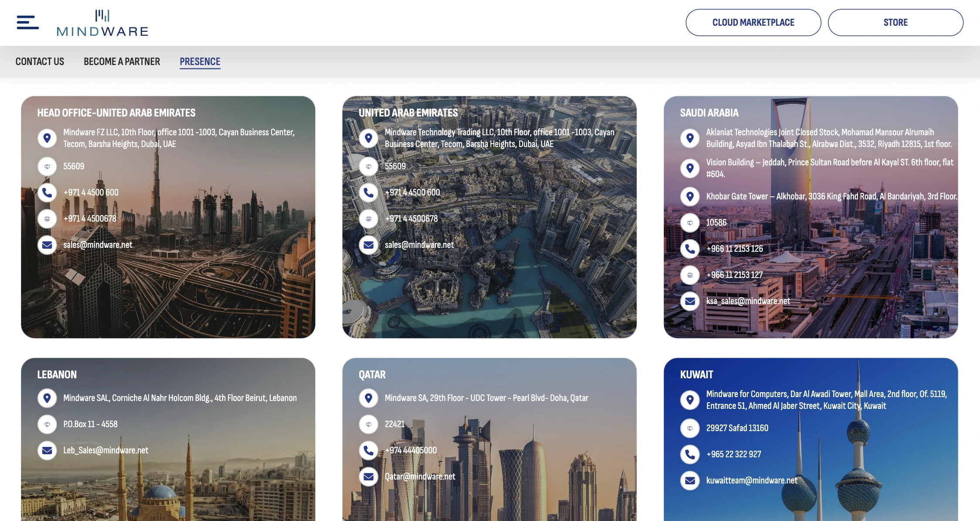
Task: Click the Kuwait phone number +965 22 322 927
Action: 734,454
